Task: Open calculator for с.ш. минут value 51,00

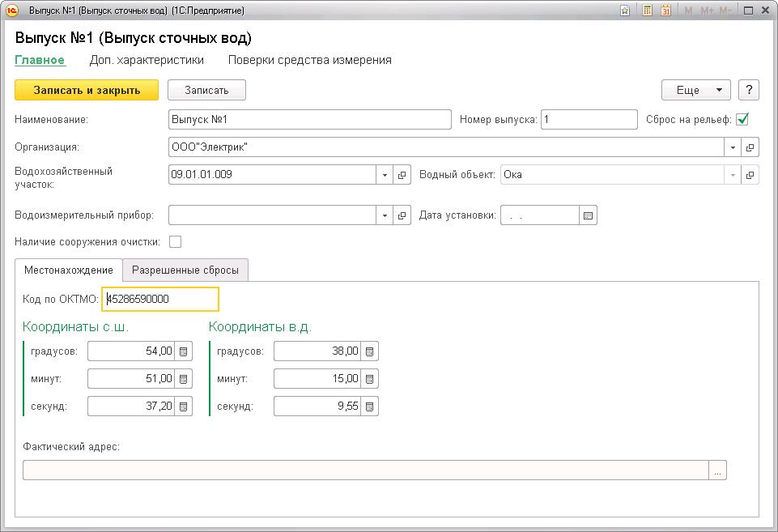Action: [183, 379]
